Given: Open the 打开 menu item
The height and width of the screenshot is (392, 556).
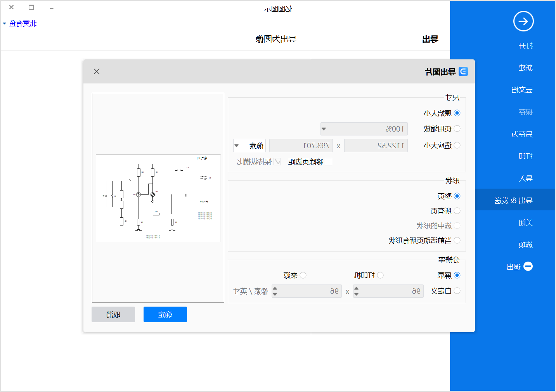Looking at the screenshot, I should [526, 46].
